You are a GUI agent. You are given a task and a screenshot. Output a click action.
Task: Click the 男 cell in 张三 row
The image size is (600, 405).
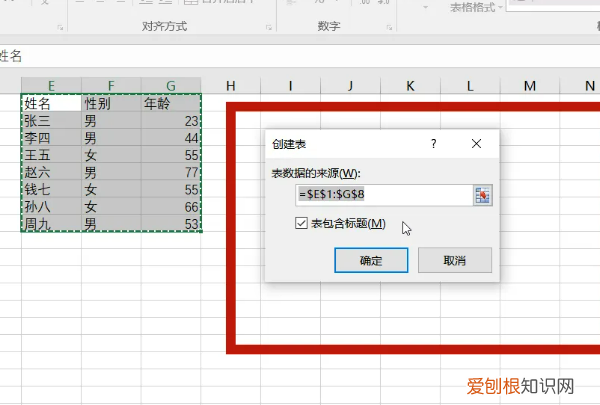pyautogui.click(x=111, y=120)
